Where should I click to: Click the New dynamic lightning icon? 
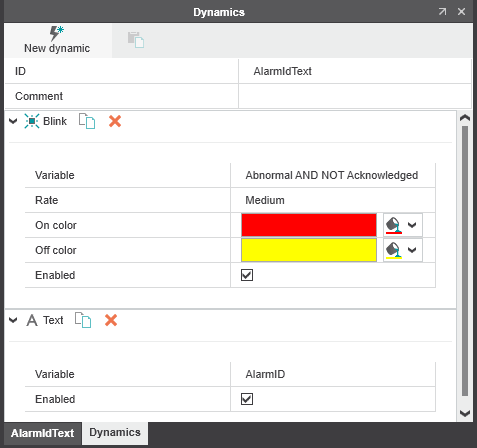57,33
